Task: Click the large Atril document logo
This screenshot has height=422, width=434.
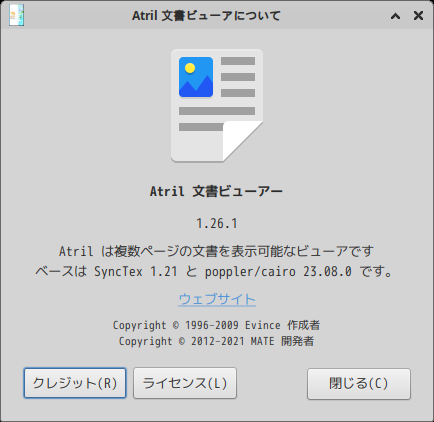Action: (217, 105)
